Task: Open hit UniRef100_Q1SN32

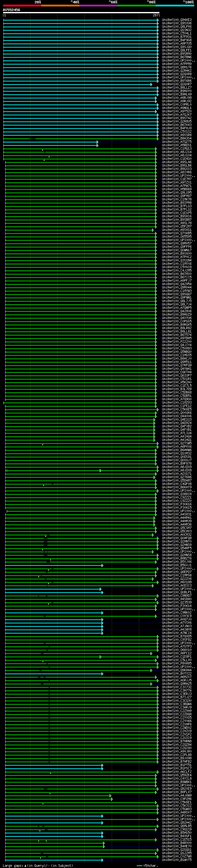Action: (176, 30)
